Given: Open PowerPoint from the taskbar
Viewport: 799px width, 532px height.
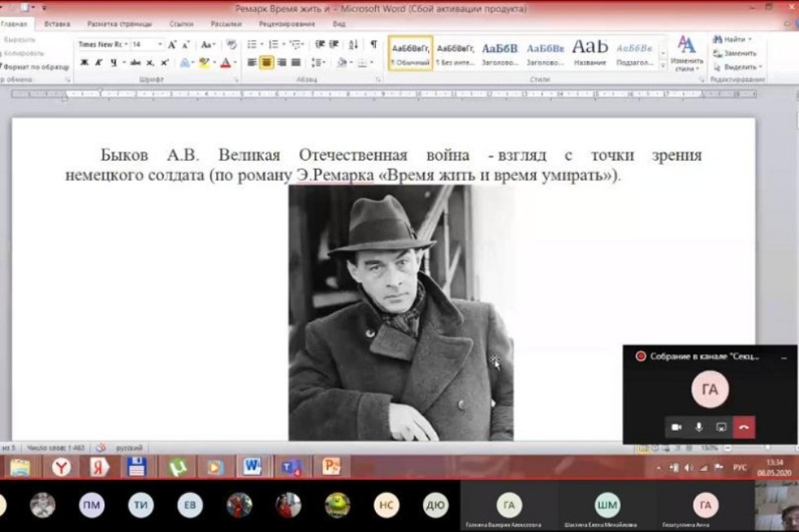Looking at the screenshot, I should pyautogui.click(x=331, y=467).
